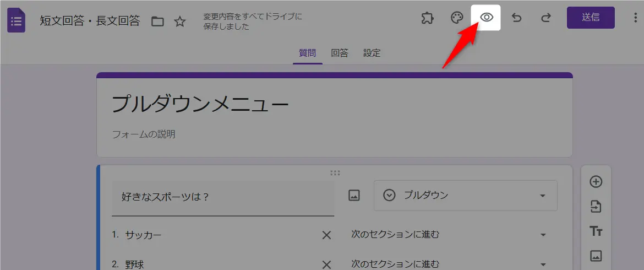Open the theme palette icon
This screenshot has width=644, height=270.
pos(457,18)
